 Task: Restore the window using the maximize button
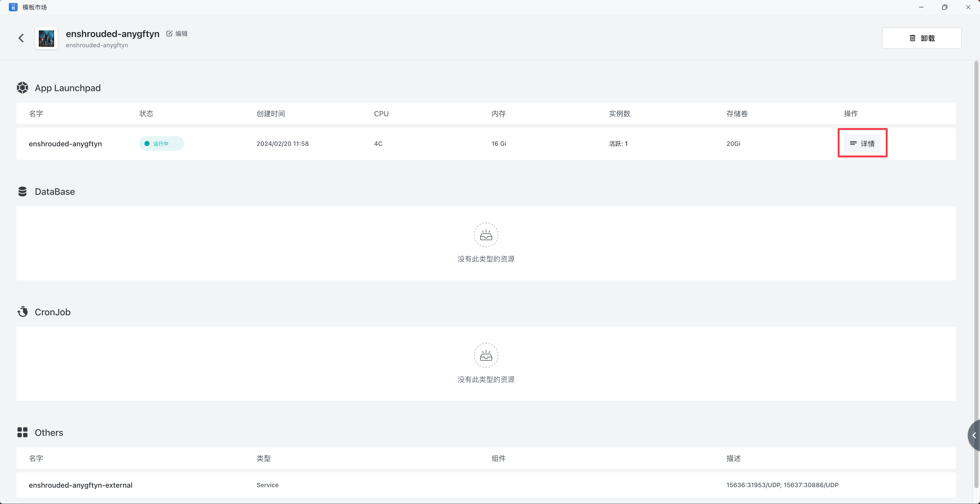click(944, 7)
